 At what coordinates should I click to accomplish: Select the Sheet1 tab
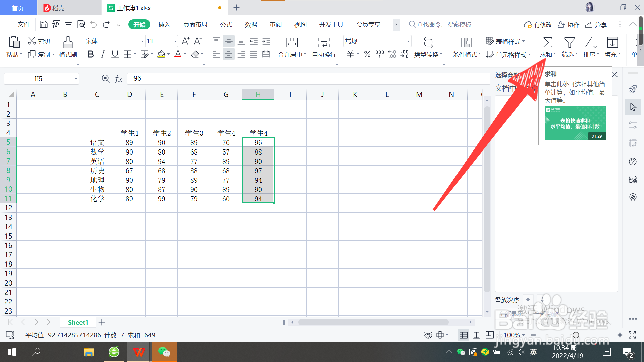point(78,322)
